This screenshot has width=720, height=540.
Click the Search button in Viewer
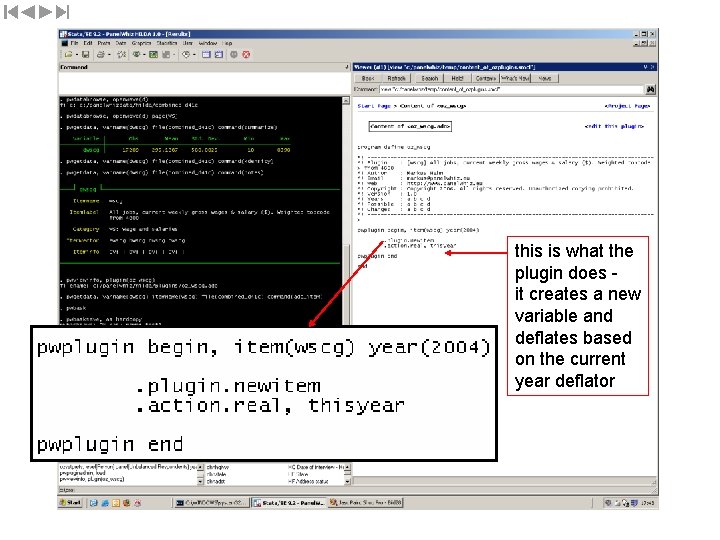tap(430, 79)
